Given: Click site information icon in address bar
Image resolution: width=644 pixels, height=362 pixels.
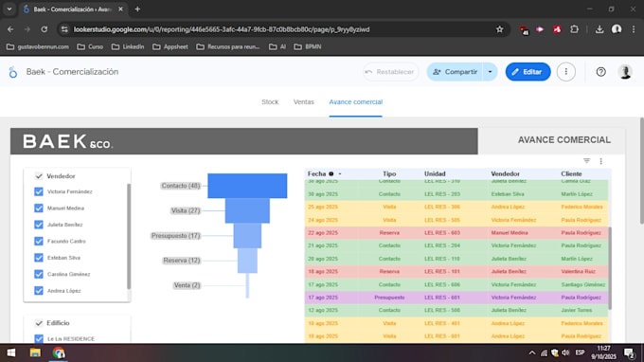Looking at the screenshot, I should point(64,29).
